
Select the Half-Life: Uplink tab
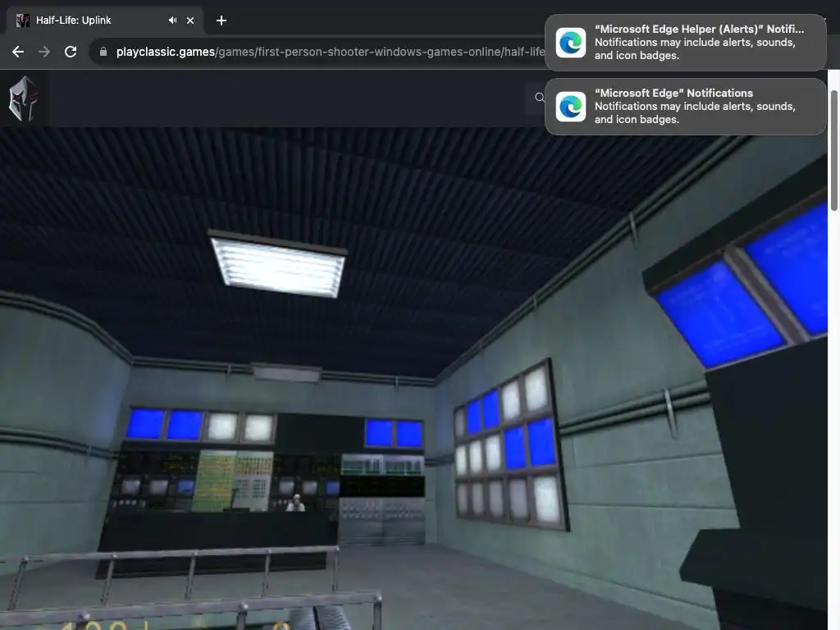pos(104,21)
